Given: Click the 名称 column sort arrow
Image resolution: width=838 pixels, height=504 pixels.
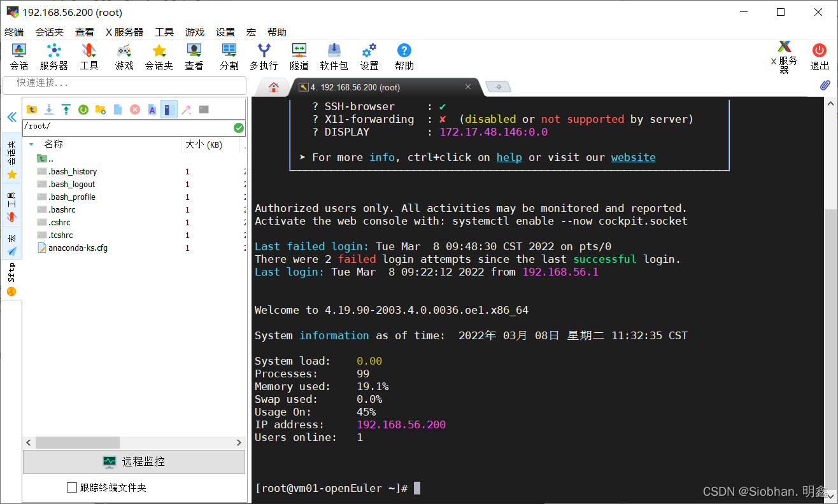Looking at the screenshot, I should [x=31, y=144].
